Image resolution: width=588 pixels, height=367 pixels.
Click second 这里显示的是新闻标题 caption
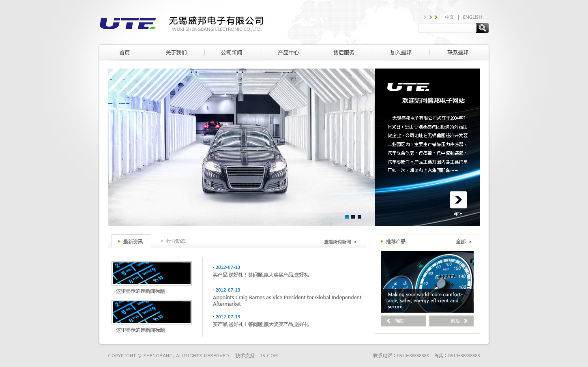[x=140, y=330]
